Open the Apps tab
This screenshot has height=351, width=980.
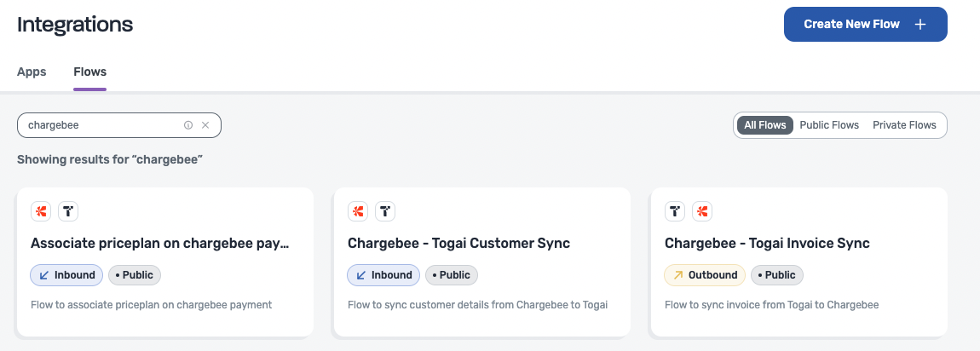32,72
